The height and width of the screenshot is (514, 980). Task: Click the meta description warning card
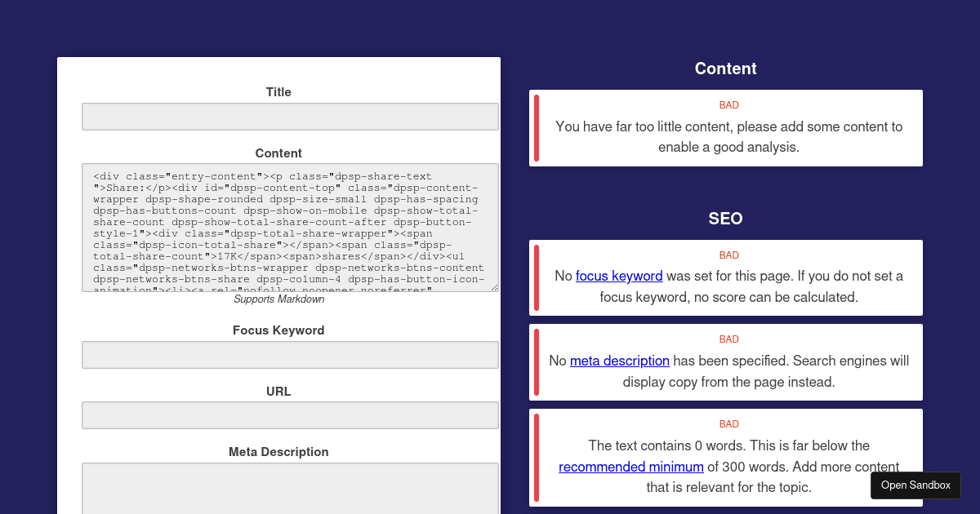(x=725, y=361)
